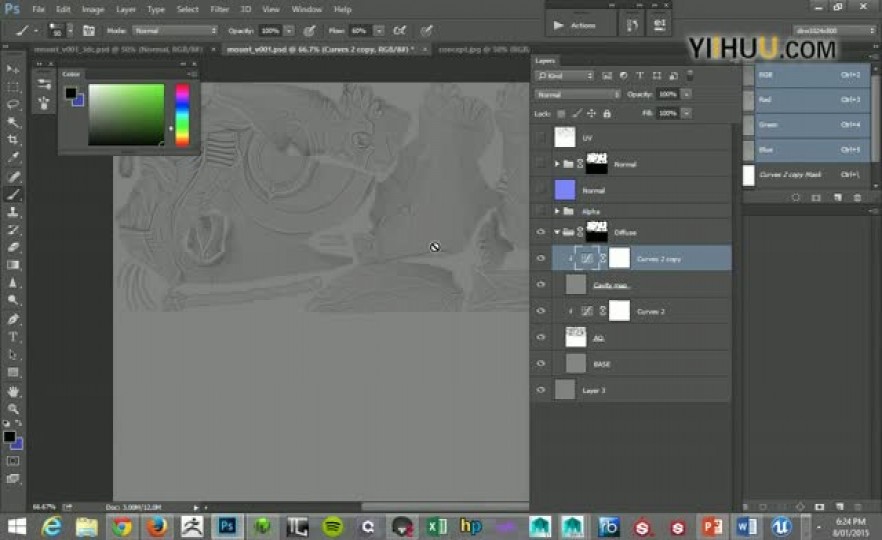Open the layer Fill slider arrow

pyautogui.click(x=687, y=113)
